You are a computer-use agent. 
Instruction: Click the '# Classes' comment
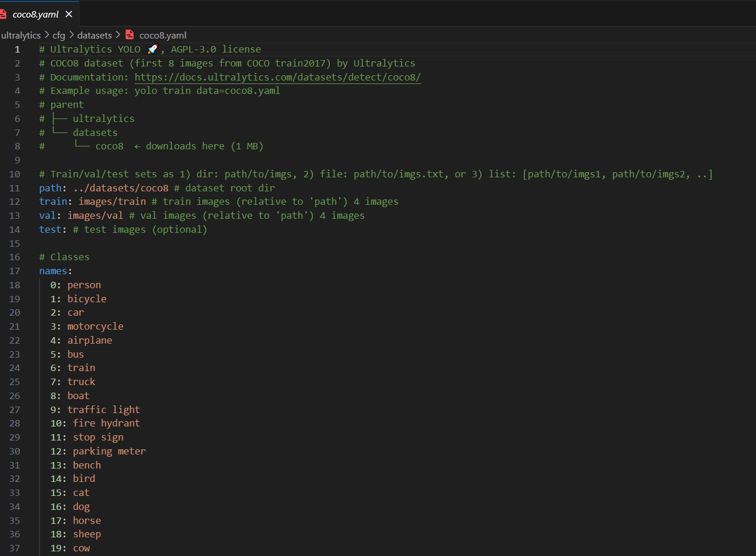64,257
